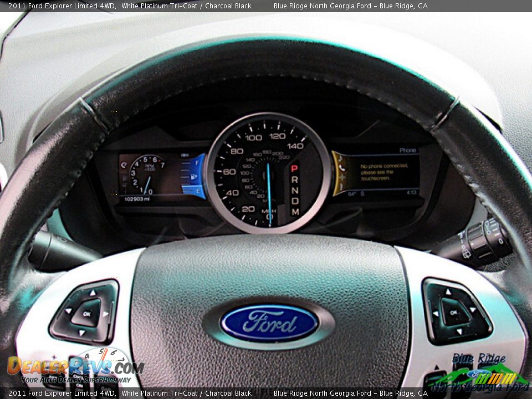This screenshot has width=532, height=399.
Task: Click the blue Ford oval emblem
Action: (x=270, y=323)
